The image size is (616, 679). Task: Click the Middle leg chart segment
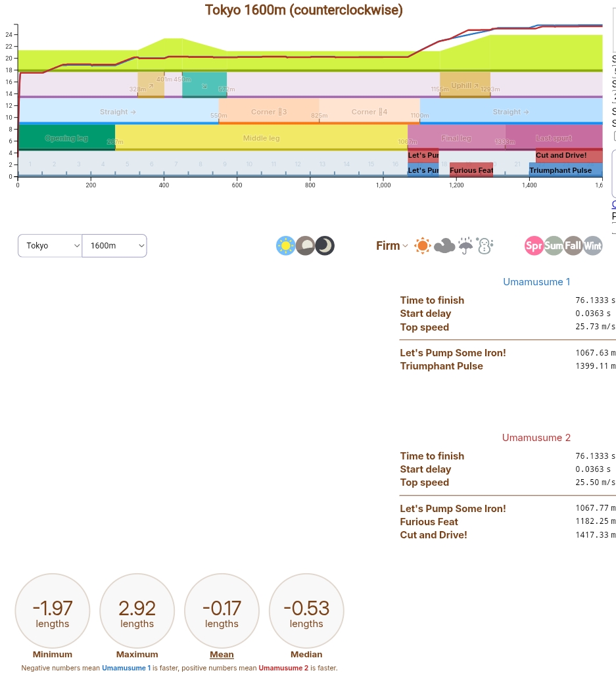(261, 137)
